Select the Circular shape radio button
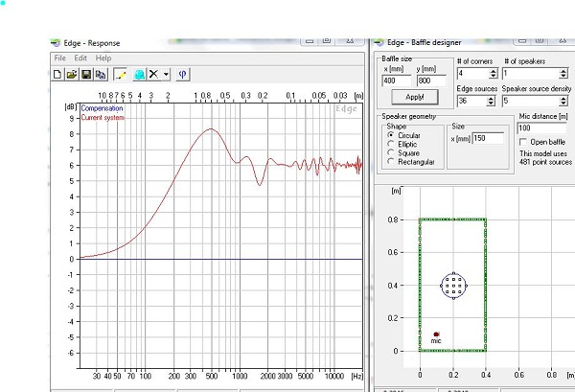This screenshot has height=392, width=575. tap(391, 135)
